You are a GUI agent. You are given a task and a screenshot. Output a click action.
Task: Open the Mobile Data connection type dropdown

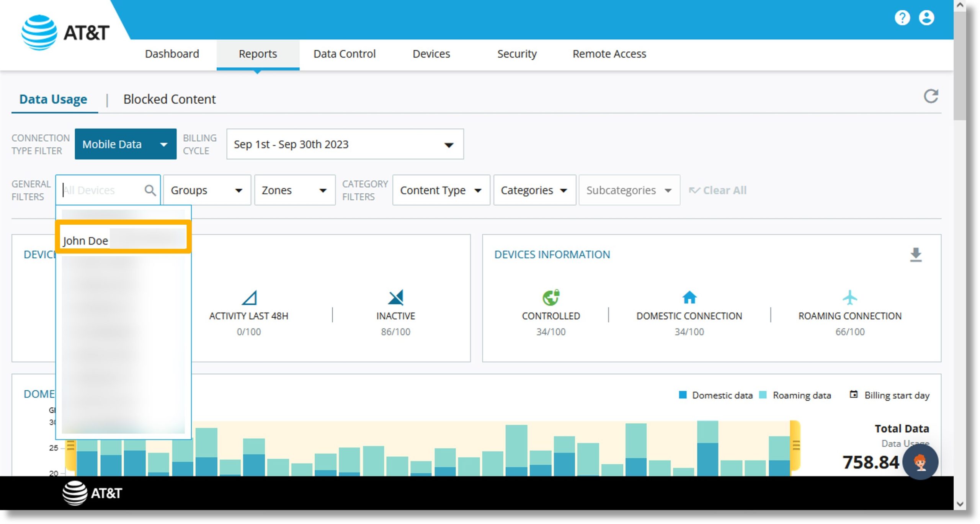point(126,144)
